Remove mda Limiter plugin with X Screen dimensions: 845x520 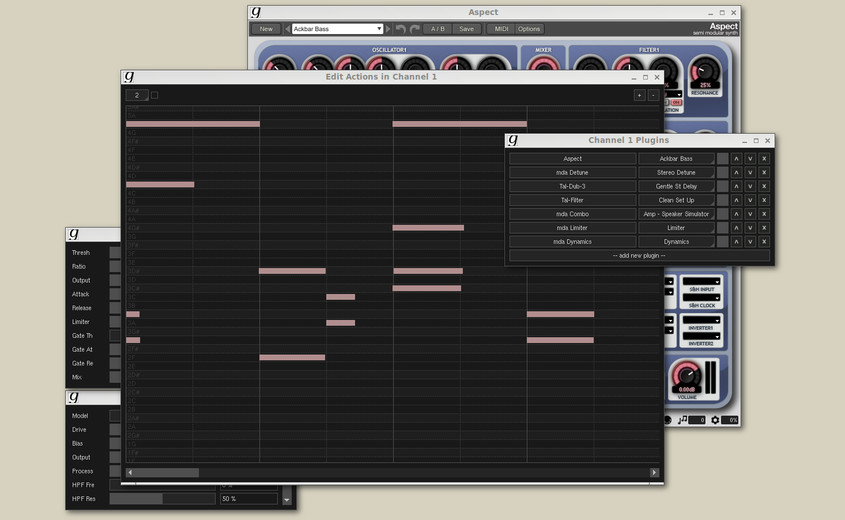[764, 228]
